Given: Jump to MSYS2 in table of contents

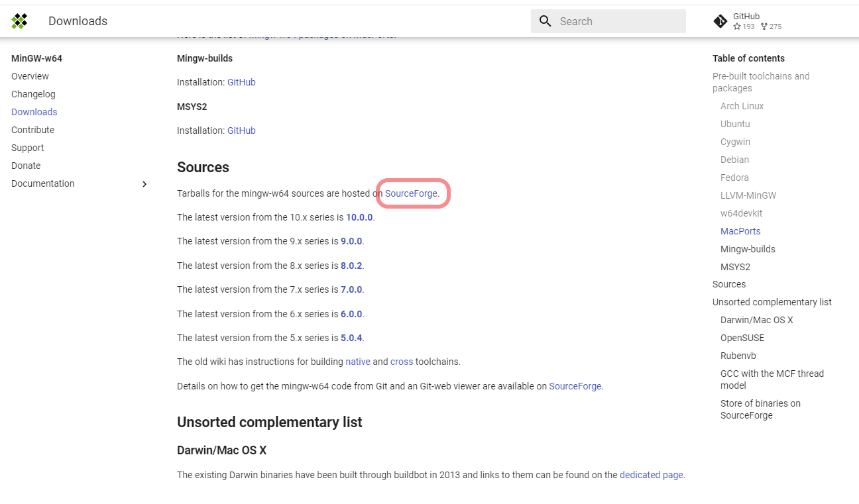Looking at the screenshot, I should [735, 267].
